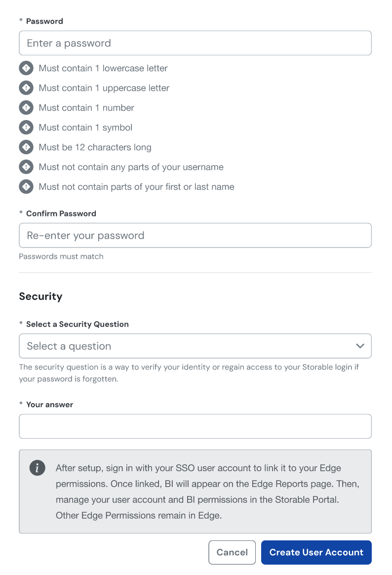Click the Confirm Password label
Image resolution: width=392 pixels, height=575 pixels.
61,213
